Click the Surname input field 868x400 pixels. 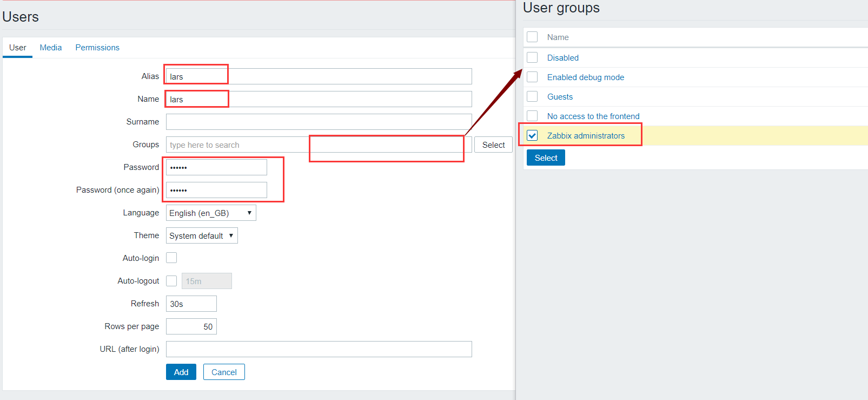(319, 122)
